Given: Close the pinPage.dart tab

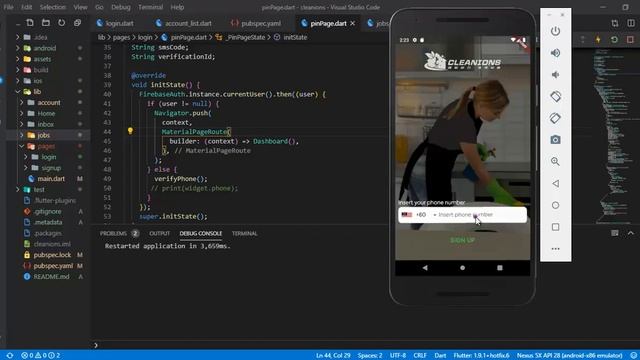Looking at the screenshot, I should pos(352,23).
